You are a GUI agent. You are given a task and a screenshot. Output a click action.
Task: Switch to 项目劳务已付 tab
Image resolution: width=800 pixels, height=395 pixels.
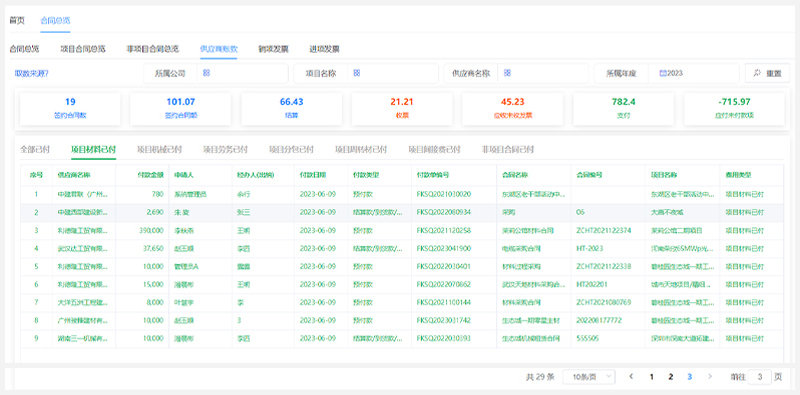click(x=225, y=150)
